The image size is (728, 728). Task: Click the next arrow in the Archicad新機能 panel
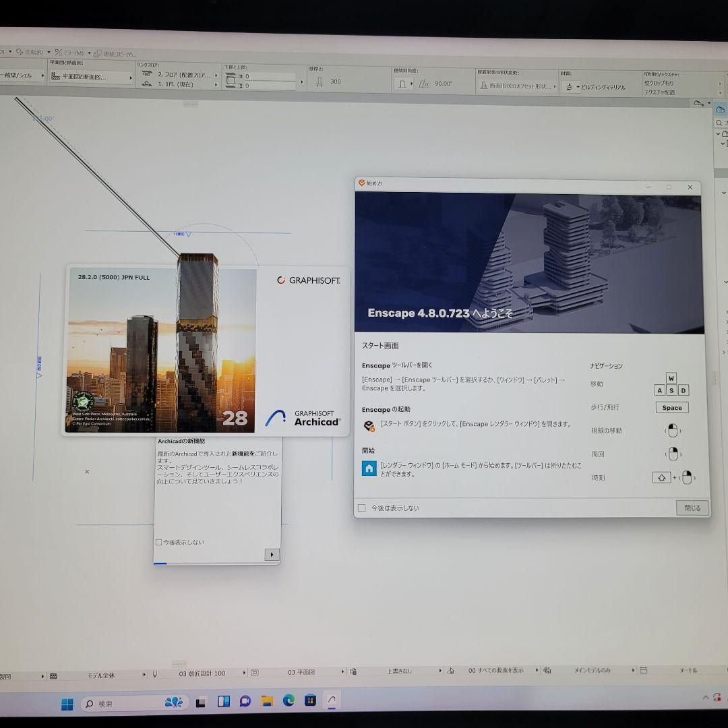pos(272,554)
